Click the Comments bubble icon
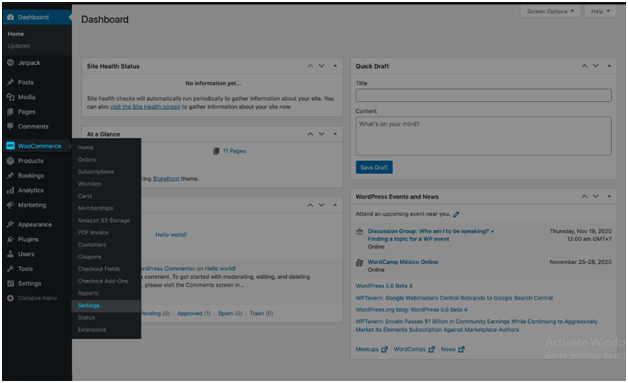Screen dimensions: 628x383 [x=10, y=127]
